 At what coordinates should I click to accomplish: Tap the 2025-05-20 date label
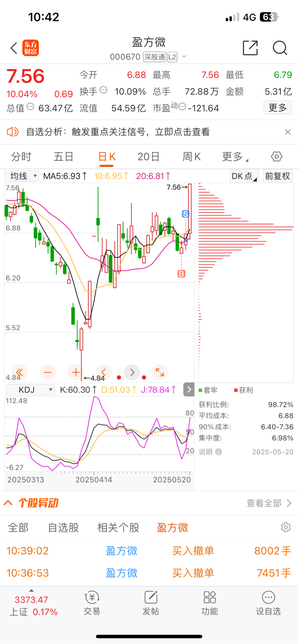click(273, 452)
